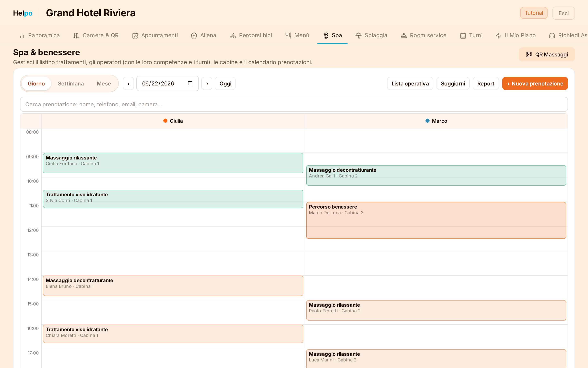Screen dimensions: 588x368
Task: Open Elena Bruno's Massaggio decontratturante booking
Action: pyautogui.click(x=173, y=286)
